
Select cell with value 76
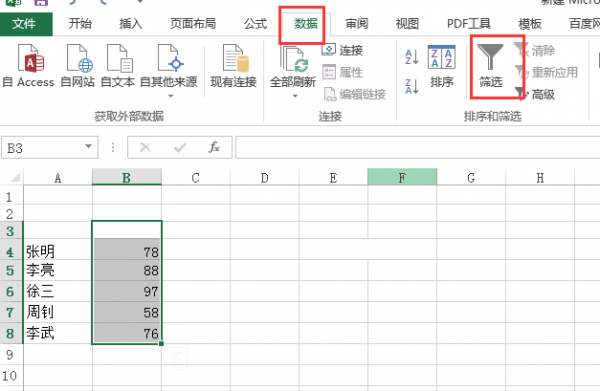coord(127,333)
